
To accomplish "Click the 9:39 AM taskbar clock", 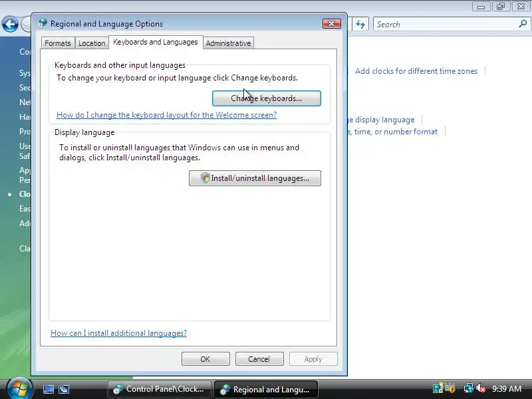I will pyautogui.click(x=507, y=389).
